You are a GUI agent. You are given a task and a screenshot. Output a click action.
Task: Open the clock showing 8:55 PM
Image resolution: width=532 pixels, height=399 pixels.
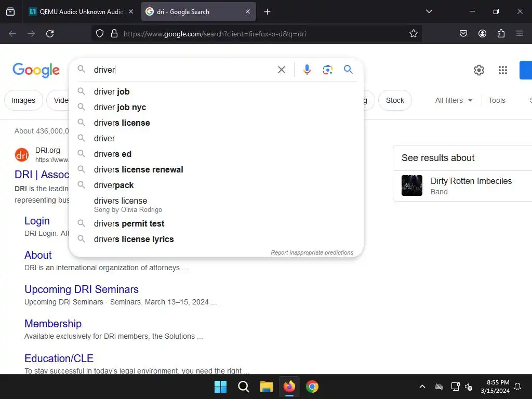coord(495,387)
